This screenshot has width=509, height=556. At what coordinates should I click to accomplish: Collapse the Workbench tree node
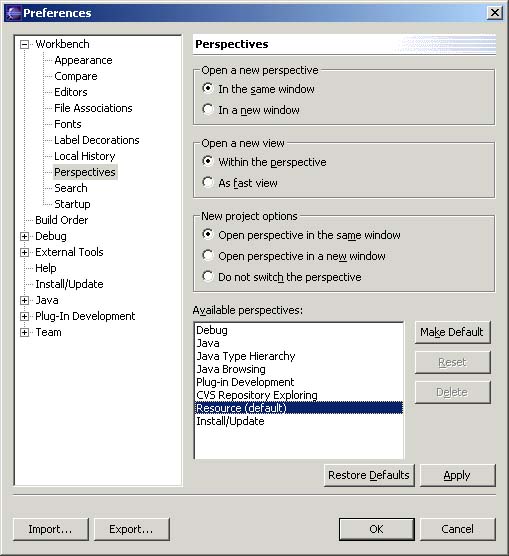point(24,44)
